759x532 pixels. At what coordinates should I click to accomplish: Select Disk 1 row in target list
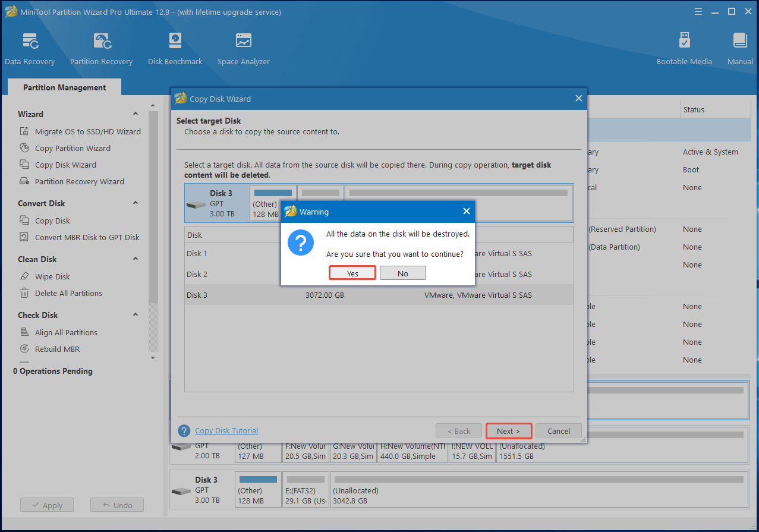379,253
